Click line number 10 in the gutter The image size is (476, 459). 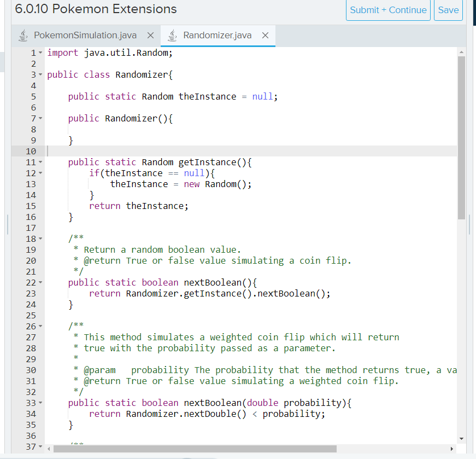31,151
